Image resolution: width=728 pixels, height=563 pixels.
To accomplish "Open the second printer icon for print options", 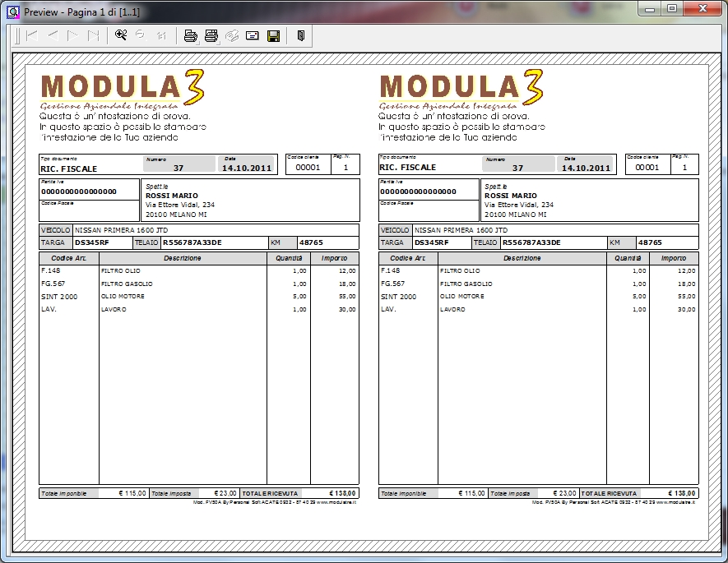I will click(x=211, y=35).
